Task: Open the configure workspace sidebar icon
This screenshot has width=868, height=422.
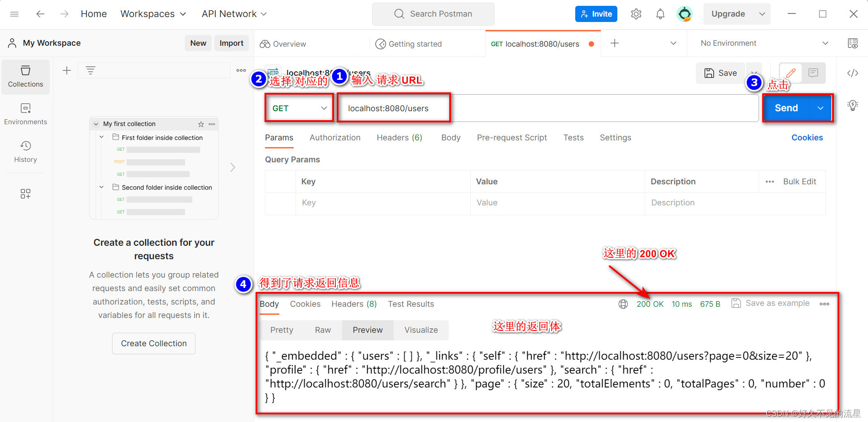Action: (x=26, y=194)
